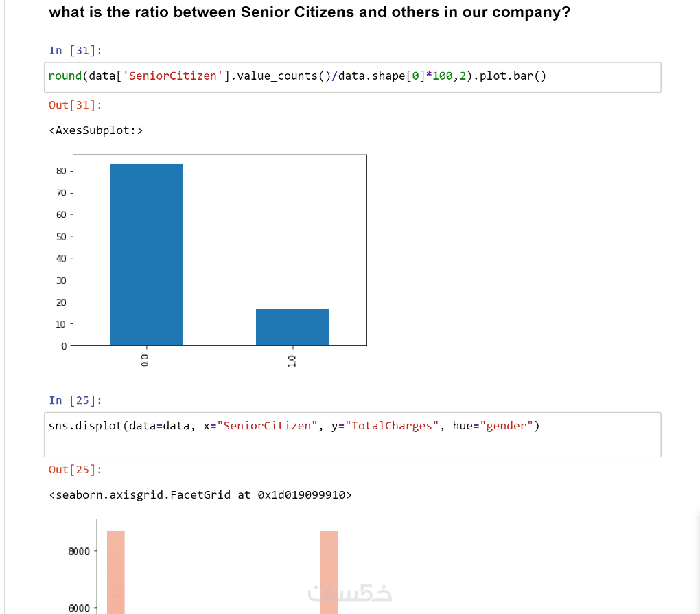Screen dimensions: 700x614
Task: Click the left salmon bar in displot
Action: pyautogui.click(x=115, y=572)
